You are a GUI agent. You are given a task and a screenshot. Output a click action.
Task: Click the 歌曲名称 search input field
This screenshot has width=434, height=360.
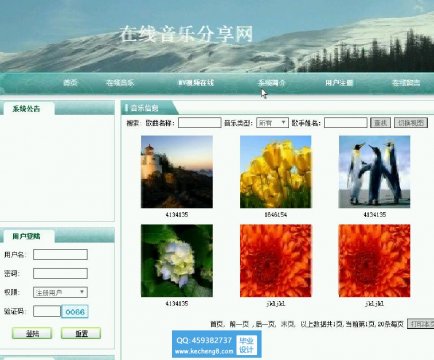199,123
